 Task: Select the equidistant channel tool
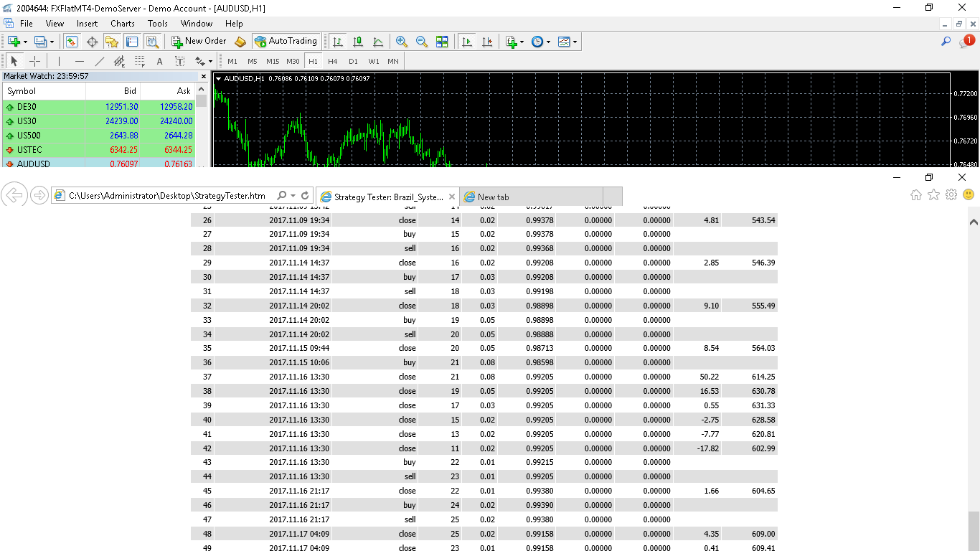(x=119, y=61)
